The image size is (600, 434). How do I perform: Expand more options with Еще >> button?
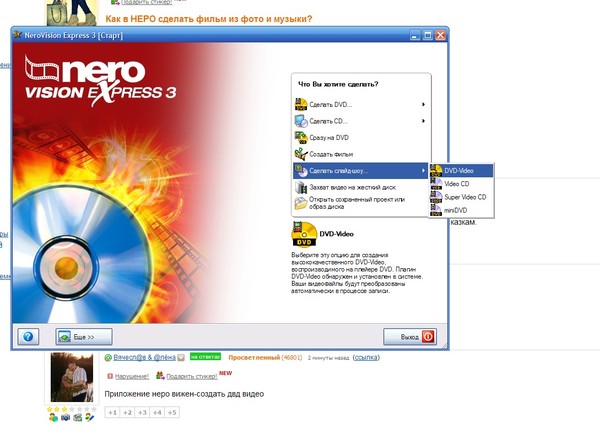tap(84, 337)
